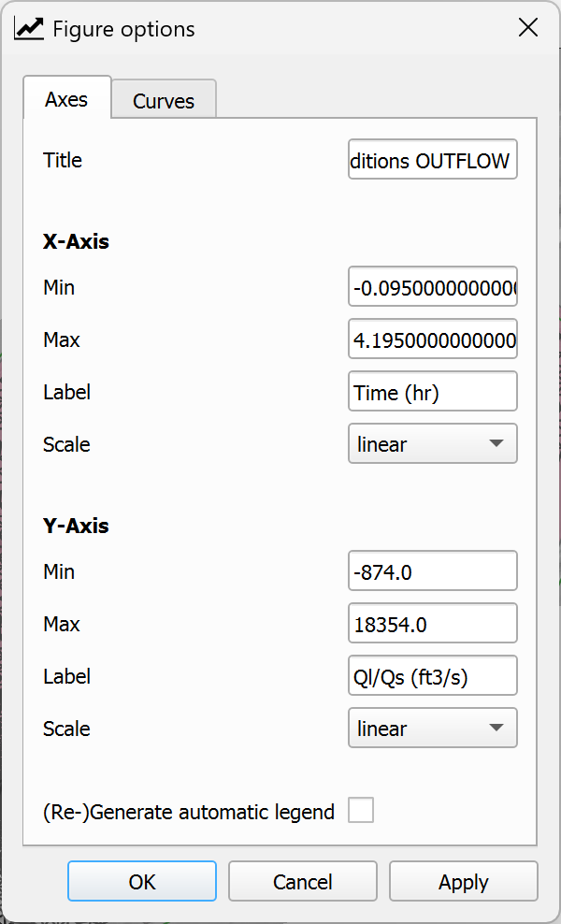Image resolution: width=561 pixels, height=924 pixels.
Task: Click the Figure options chart icon
Action: 28,28
